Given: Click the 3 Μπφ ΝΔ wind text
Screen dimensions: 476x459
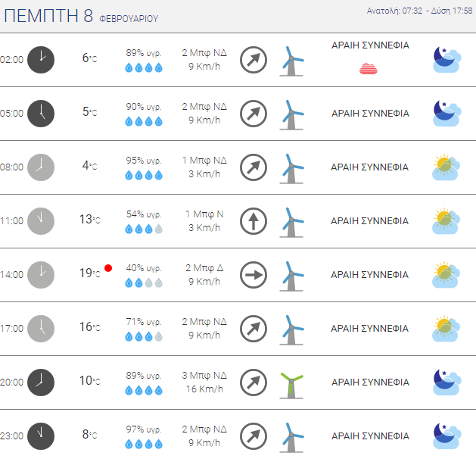Looking at the screenshot, I should tap(204, 376).
